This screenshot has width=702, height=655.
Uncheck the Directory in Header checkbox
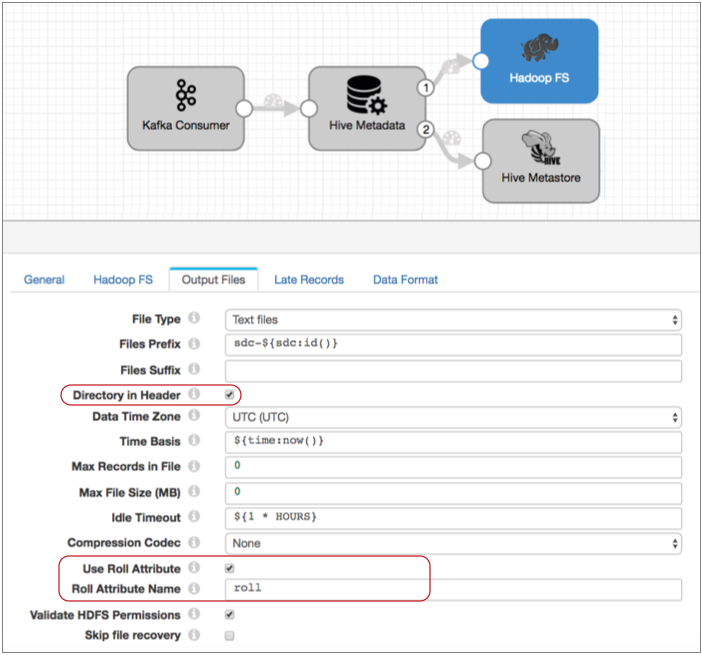(230, 395)
